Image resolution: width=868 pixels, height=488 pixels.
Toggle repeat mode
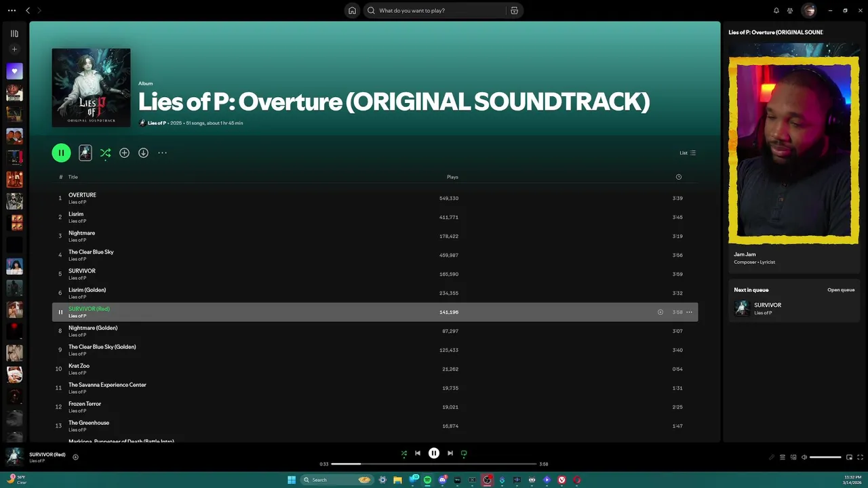tap(464, 453)
